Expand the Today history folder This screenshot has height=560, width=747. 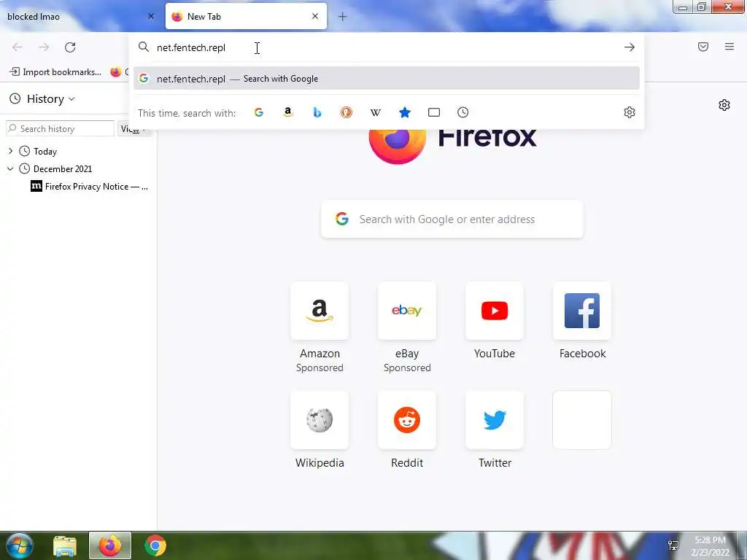(x=10, y=152)
